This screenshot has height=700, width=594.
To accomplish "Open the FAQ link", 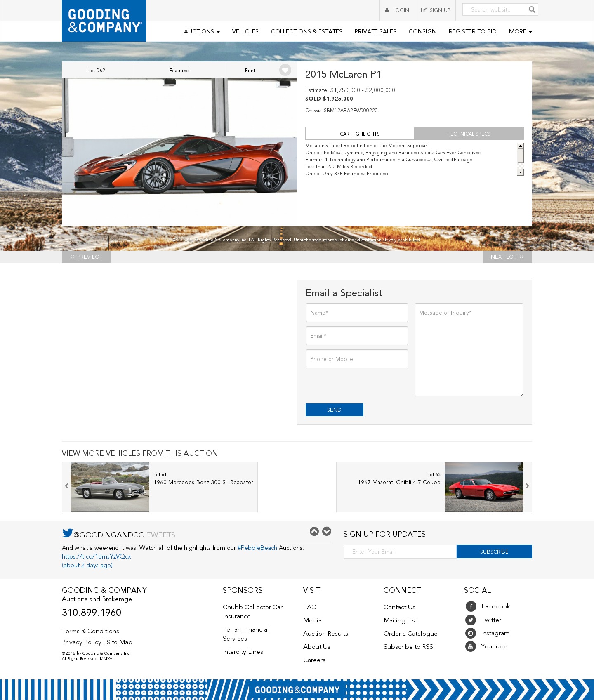I will [x=310, y=607].
